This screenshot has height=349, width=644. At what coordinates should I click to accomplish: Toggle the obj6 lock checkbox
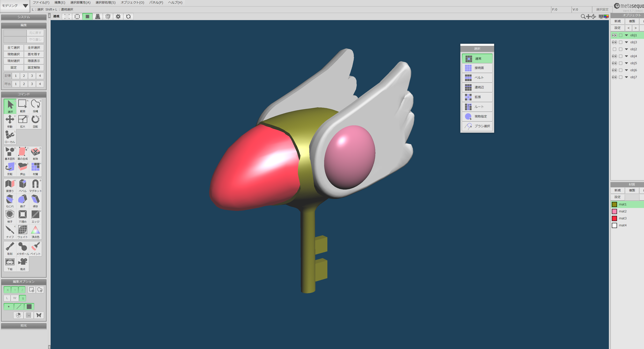click(x=620, y=70)
